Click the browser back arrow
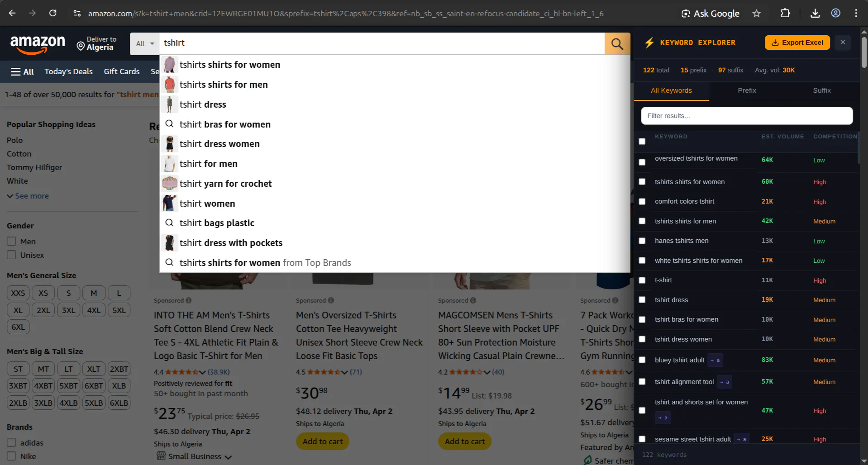 [x=12, y=13]
